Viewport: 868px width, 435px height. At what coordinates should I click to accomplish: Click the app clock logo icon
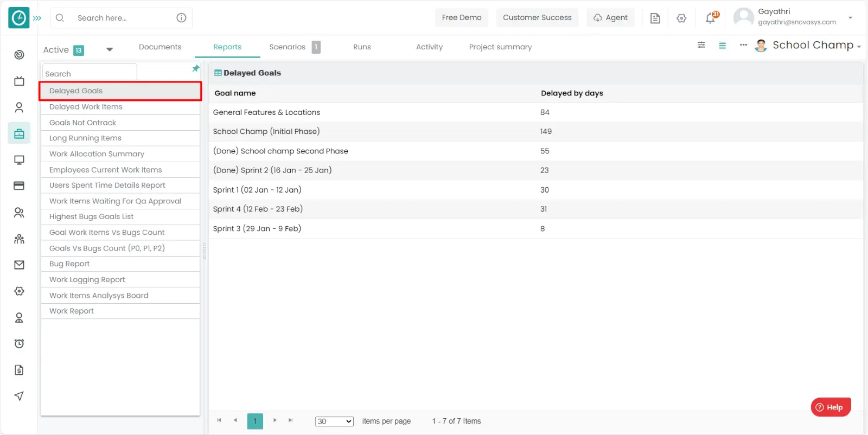19,18
